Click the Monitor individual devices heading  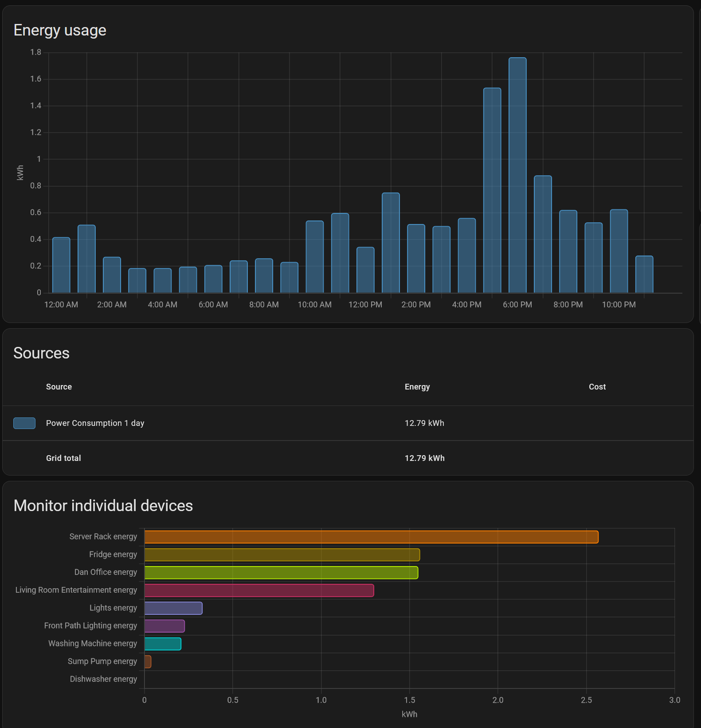(103, 506)
